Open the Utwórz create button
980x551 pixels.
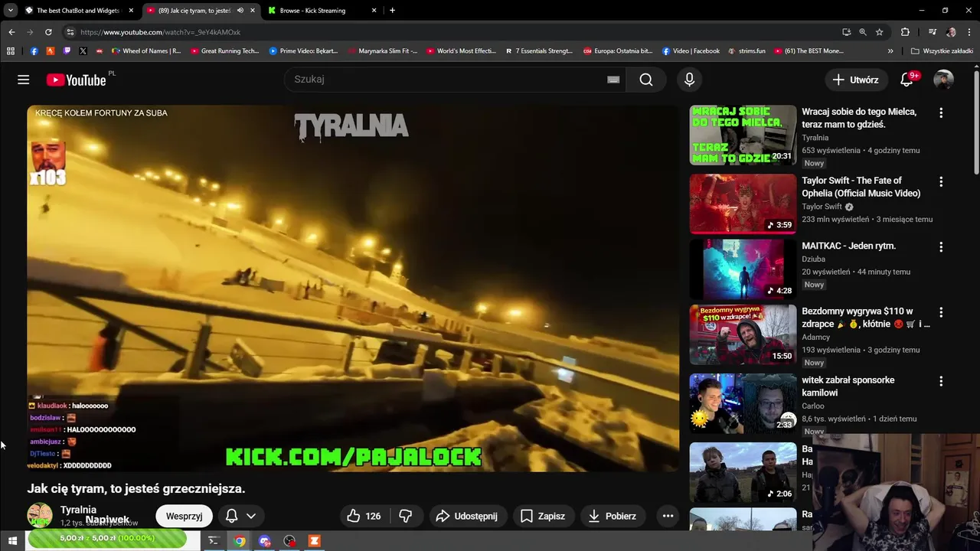tap(856, 80)
